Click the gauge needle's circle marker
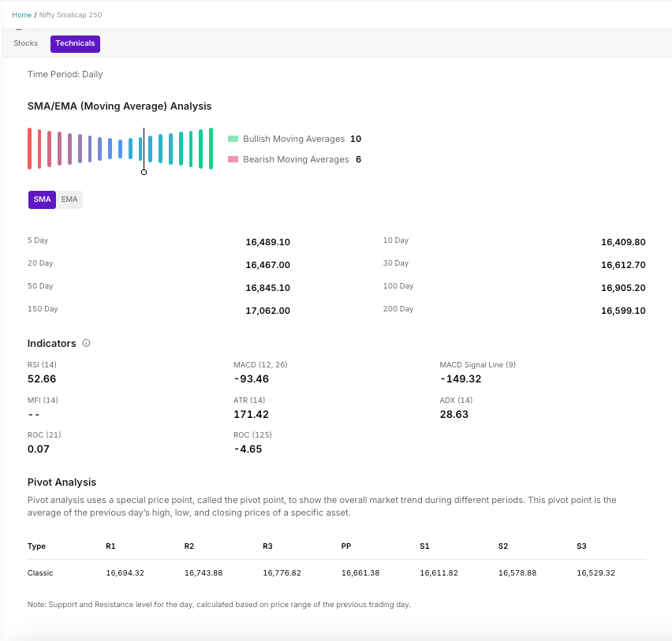Screen dimensions: 672x641 [x=144, y=172]
